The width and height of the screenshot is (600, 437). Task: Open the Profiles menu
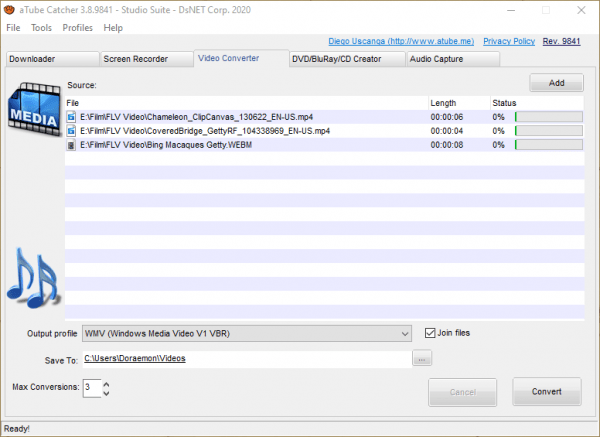point(78,28)
